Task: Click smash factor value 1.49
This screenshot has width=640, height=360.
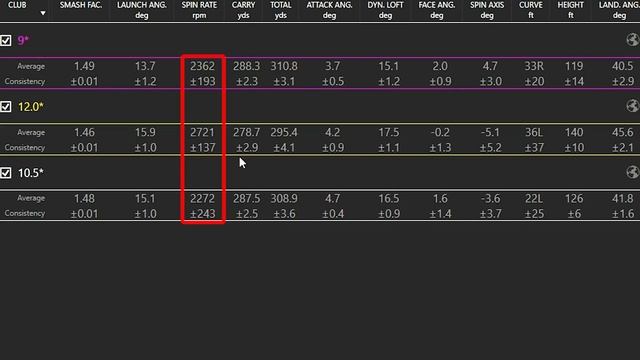Action: click(x=84, y=66)
